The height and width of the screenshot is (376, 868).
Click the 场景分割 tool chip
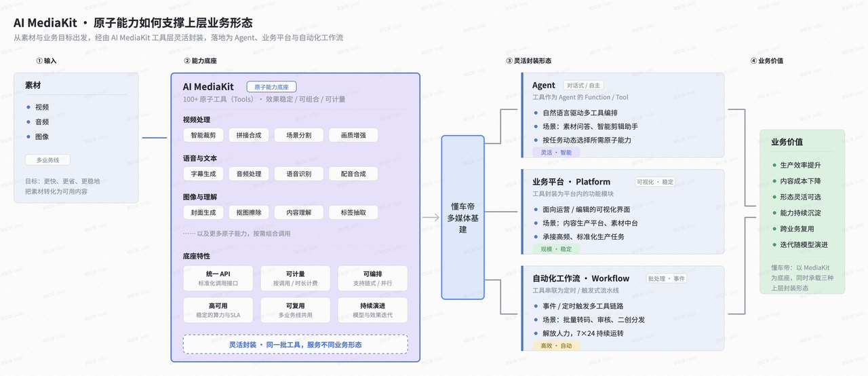[298, 135]
